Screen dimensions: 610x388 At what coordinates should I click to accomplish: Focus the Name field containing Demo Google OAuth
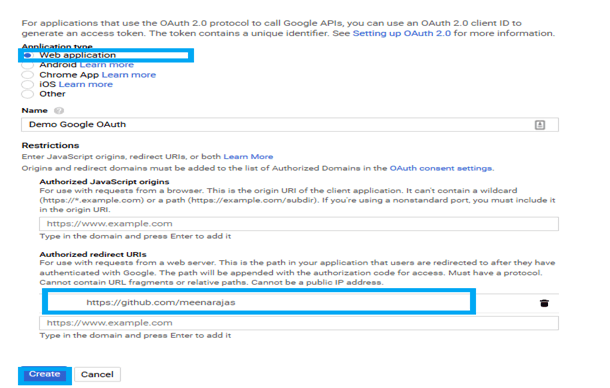[290, 125]
